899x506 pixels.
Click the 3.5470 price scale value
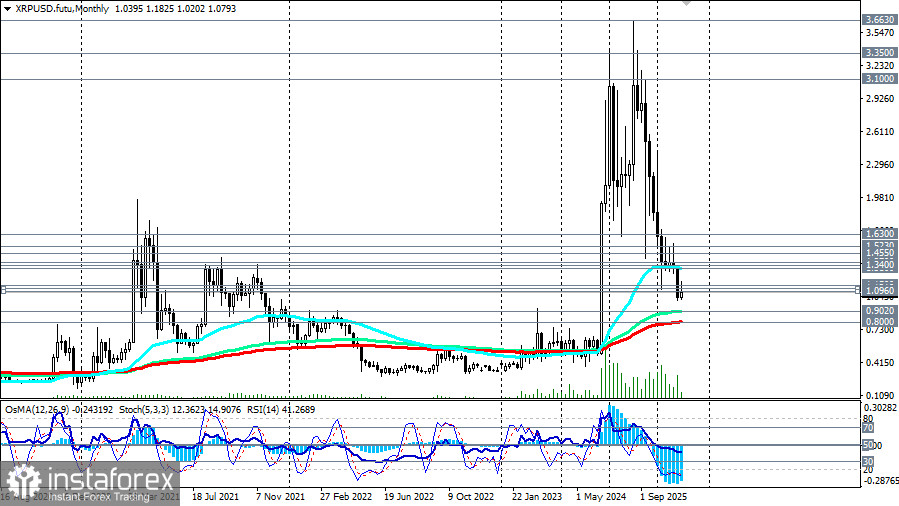pos(880,33)
